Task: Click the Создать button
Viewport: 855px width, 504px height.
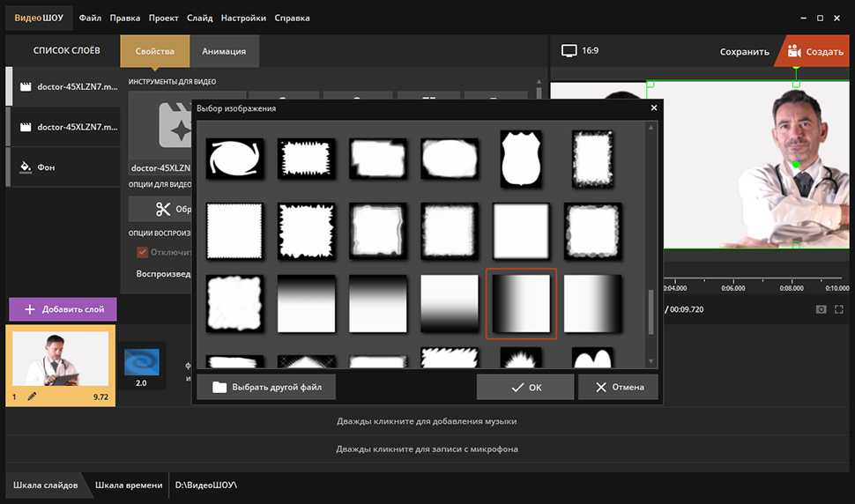Action: 815,51
